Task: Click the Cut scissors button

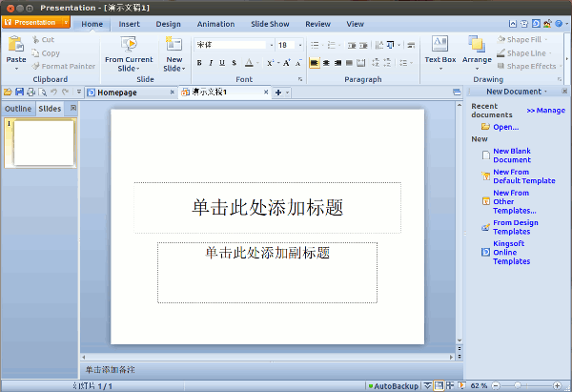Action: click(43, 39)
